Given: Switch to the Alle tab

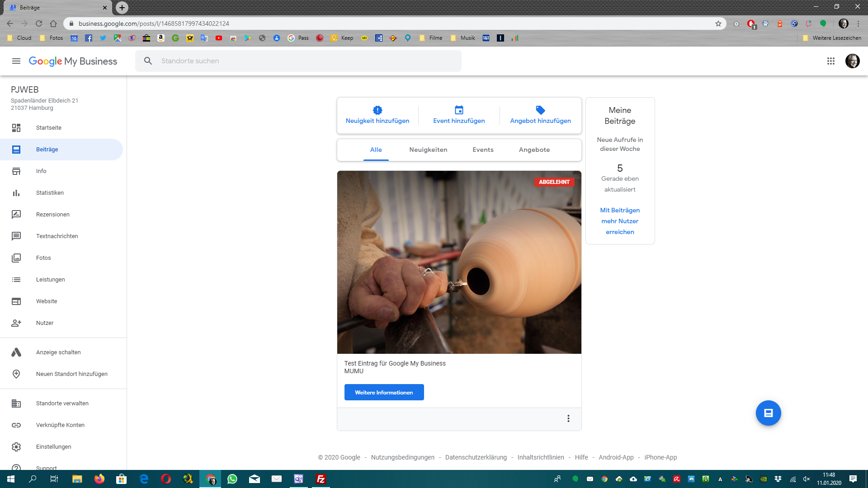Looking at the screenshot, I should 376,150.
